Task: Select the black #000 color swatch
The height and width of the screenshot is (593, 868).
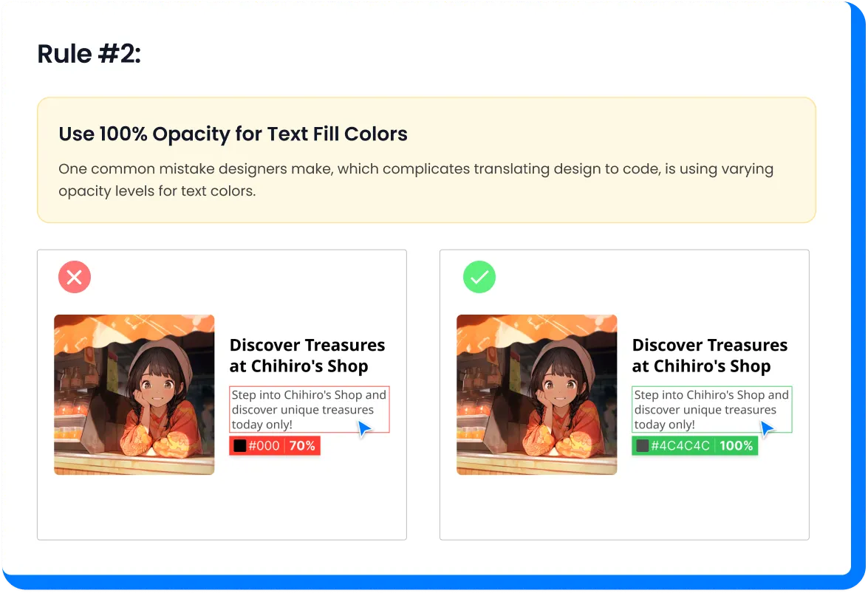Action: click(239, 446)
